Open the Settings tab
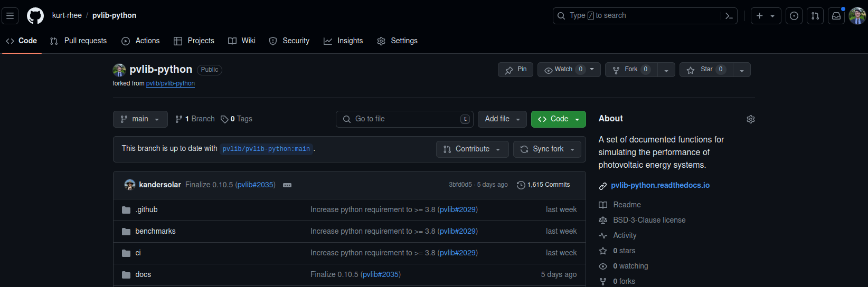This screenshot has width=868, height=287. click(398, 41)
